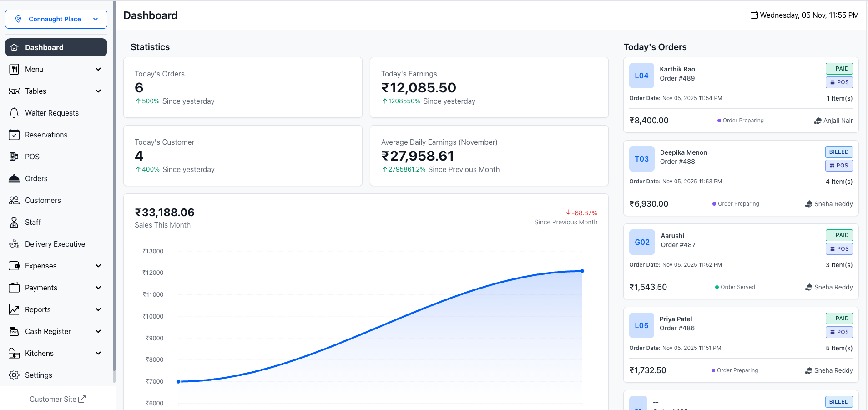The height and width of the screenshot is (410, 868).
Task: Open Kitchens in the sidebar
Action: (39, 353)
